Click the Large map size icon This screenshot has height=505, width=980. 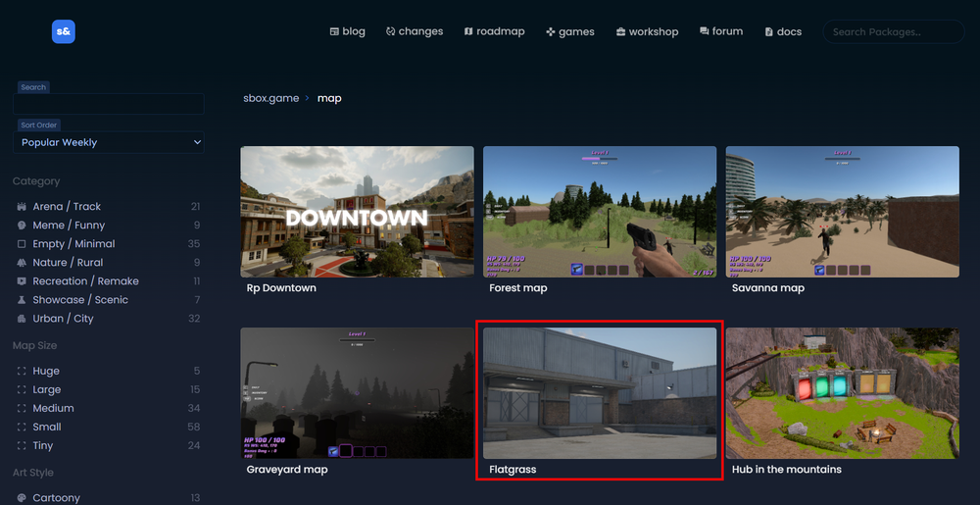click(22, 390)
